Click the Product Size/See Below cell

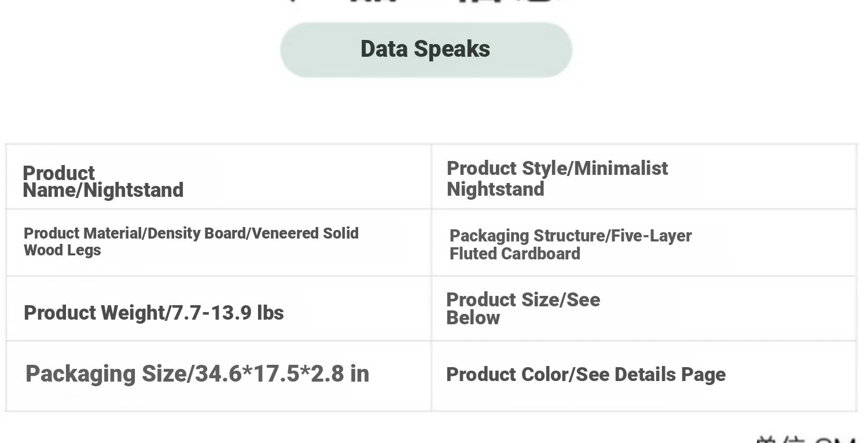643,309
